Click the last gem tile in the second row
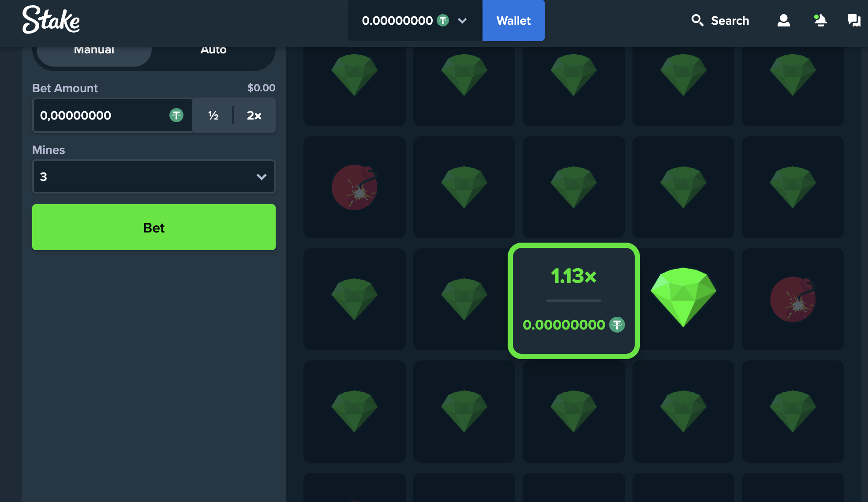Screen dimensions: 868x502 (x=793, y=187)
